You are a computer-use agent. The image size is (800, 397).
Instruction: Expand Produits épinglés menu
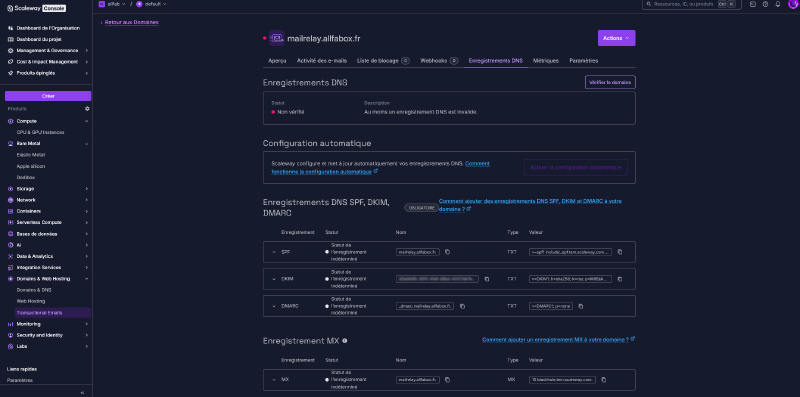(x=48, y=73)
